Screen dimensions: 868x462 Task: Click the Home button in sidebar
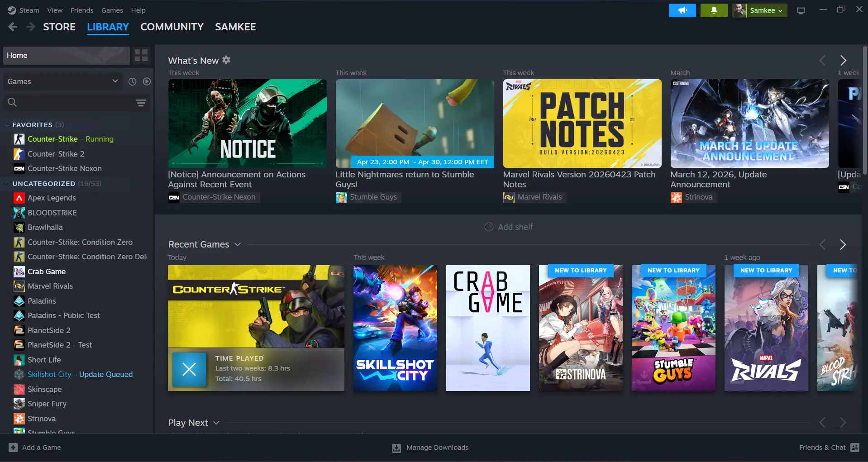click(66, 56)
